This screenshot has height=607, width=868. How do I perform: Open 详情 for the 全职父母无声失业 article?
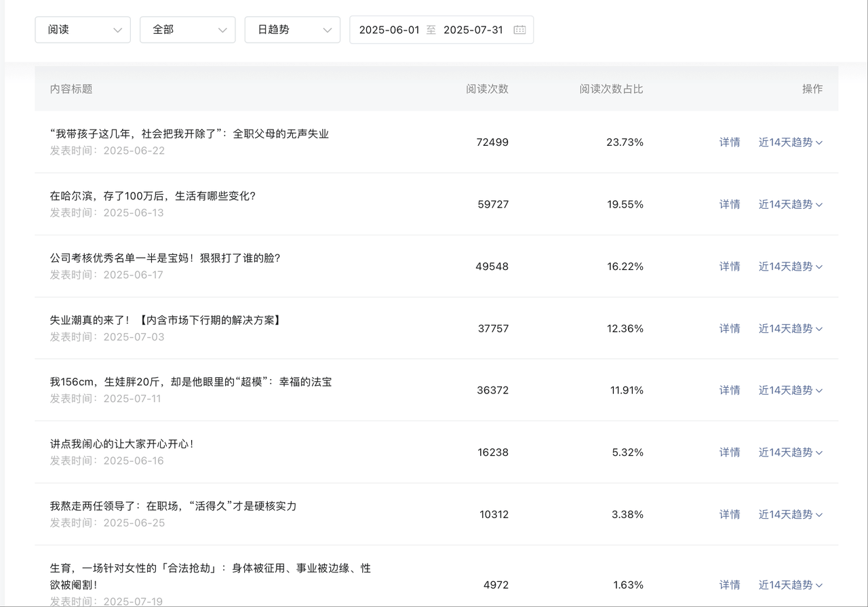click(x=730, y=142)
